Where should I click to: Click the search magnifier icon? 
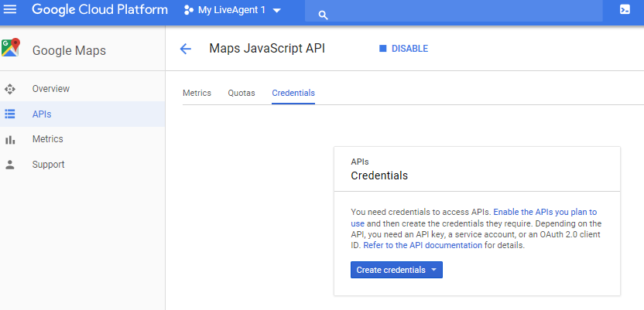coord(324,15)
